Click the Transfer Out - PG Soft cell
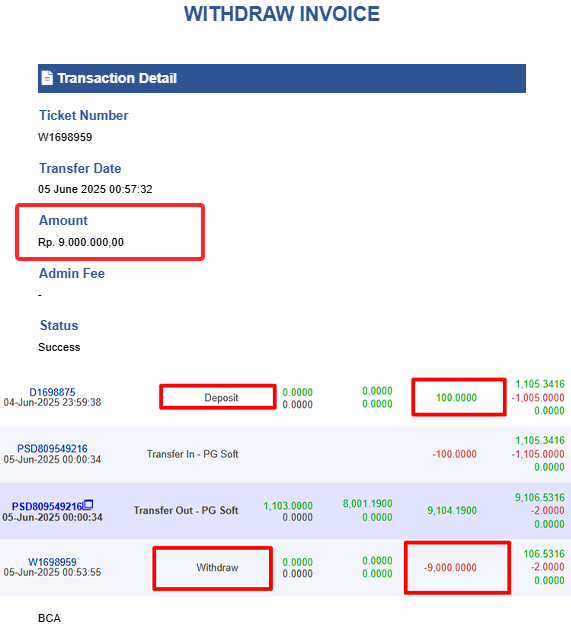The width and height of the screenshot is (571, 631). [186, 510]
